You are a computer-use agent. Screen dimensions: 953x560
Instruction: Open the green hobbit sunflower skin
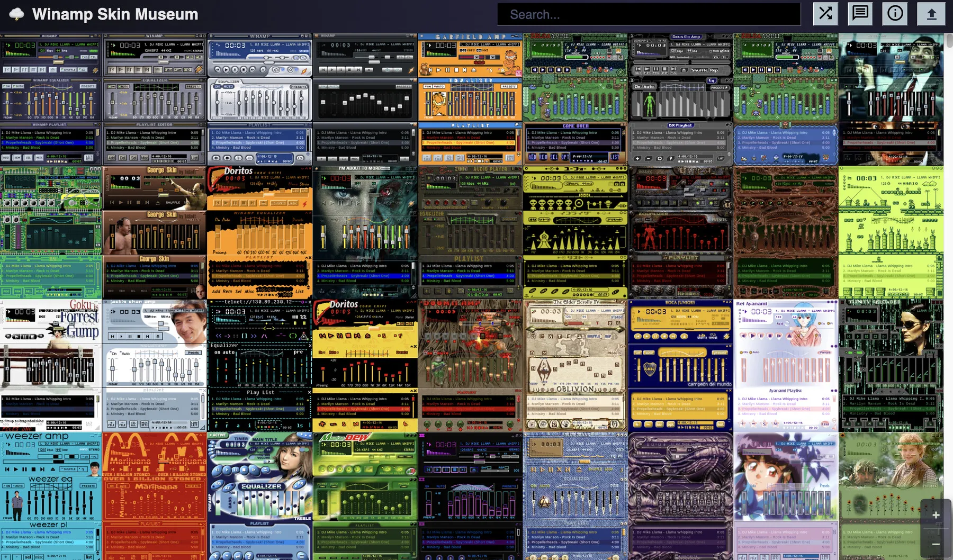click(891, 496)
